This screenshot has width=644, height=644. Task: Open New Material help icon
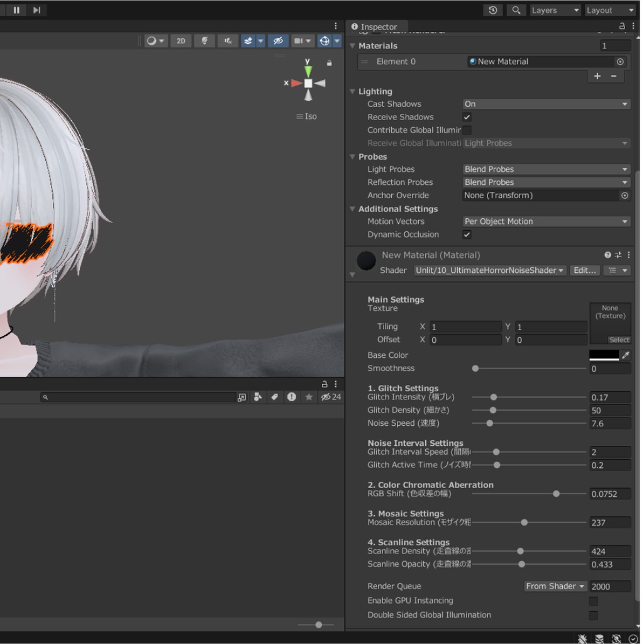point(608,255)
